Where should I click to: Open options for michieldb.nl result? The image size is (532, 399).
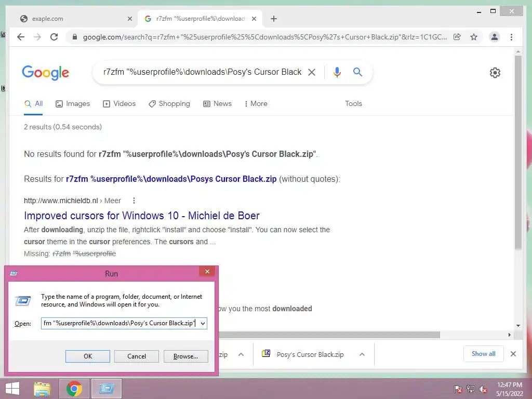pyautogui.click(x=134, y=201)
